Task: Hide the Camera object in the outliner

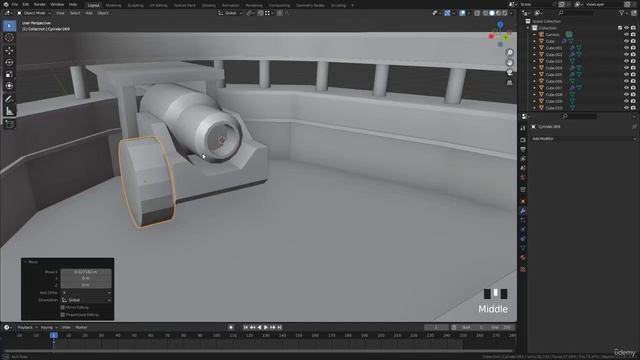Action: (626, 35)
